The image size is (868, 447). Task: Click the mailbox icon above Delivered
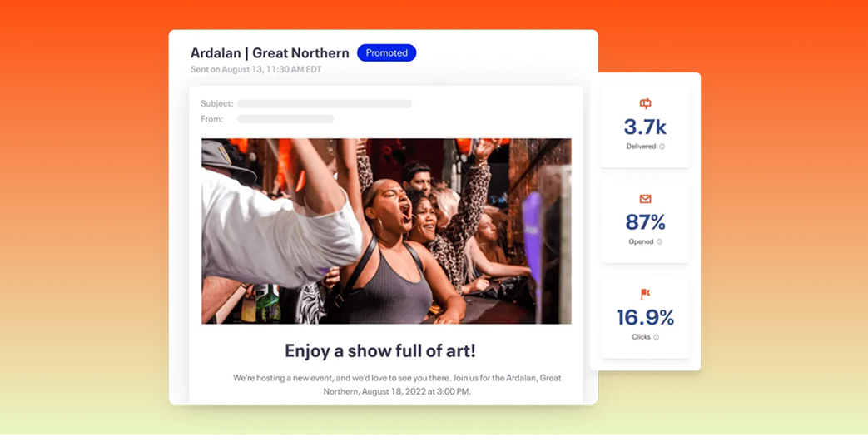pos(645,103)
